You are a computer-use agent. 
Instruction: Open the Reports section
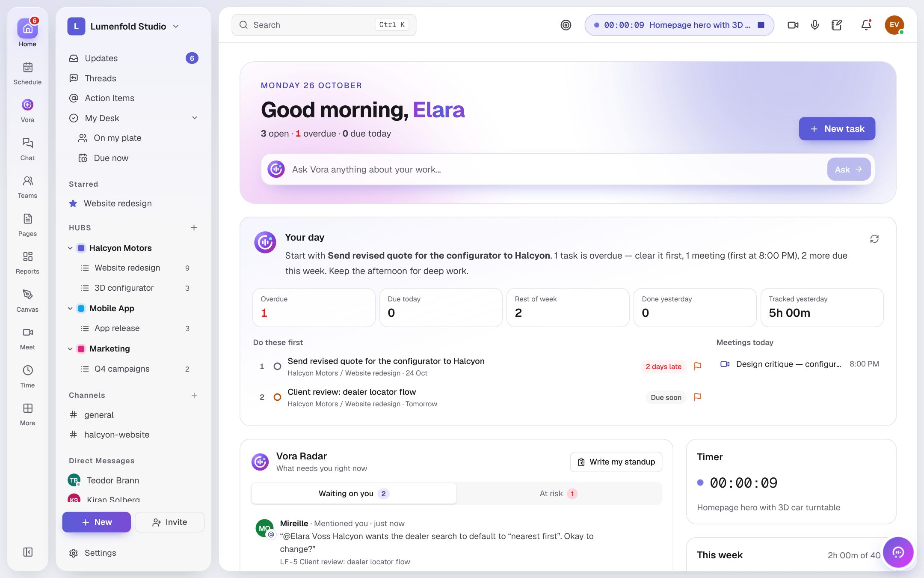coord(27,262)
